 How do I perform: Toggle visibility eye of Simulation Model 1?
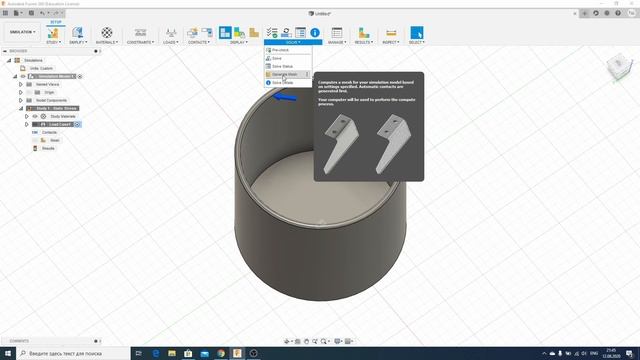click(23, 76)
